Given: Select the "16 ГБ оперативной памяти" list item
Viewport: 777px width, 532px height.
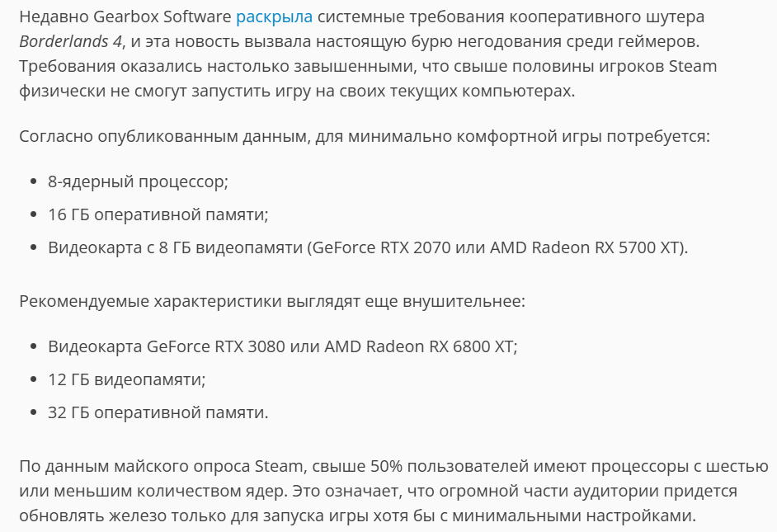Looking at the screenshot, I should coord(158,214).
